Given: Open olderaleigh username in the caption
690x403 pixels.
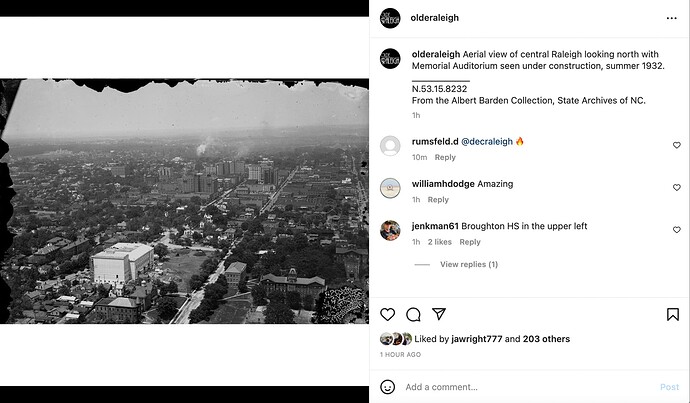Looking at the screenshot, I should pos(436,54).
